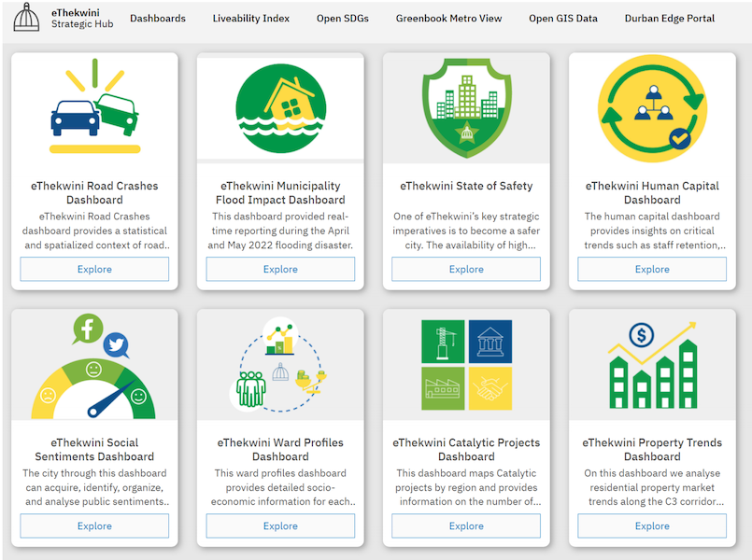Explore the Catalytic Projects Dashboard
Image resolution: width=752 pixels, height=560 pixels.
[466, 526]
